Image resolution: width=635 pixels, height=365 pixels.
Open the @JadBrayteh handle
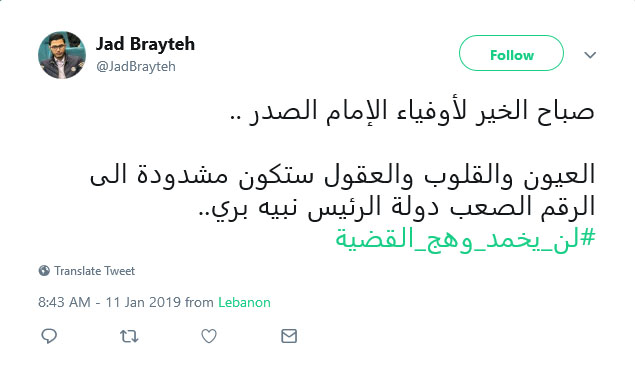136,66
